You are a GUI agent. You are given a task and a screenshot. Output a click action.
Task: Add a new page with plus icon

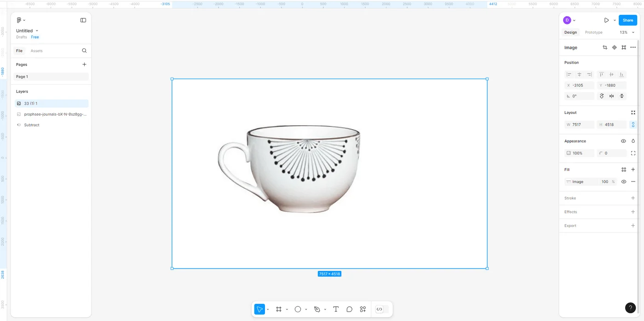click(x=84, y=64)
